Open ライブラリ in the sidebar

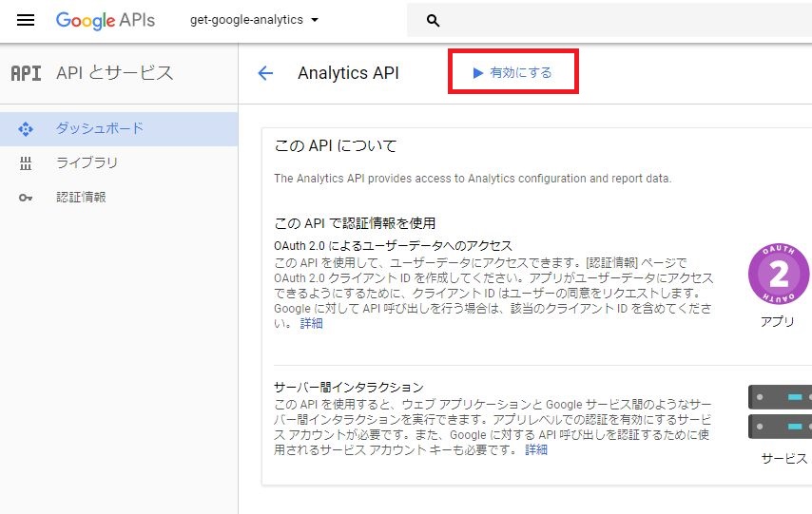click(119, 163)
